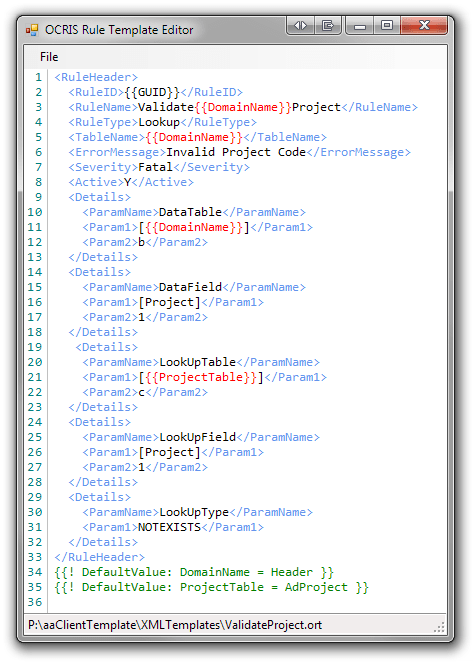Image resolution: width=474 pixels, height=664 pixels.
Task: Click the ValidateProject.ort path in status bar
Action: [x=175, y=625]
